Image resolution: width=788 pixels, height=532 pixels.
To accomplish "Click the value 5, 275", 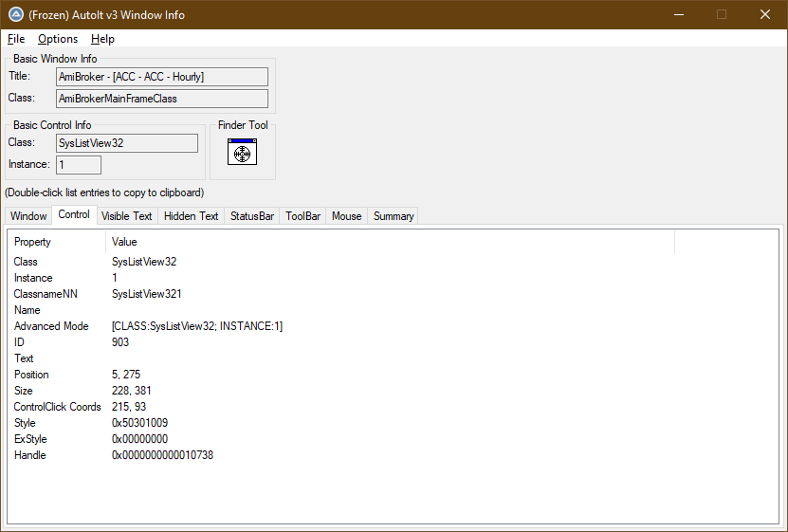I will [x=126, y=375].
